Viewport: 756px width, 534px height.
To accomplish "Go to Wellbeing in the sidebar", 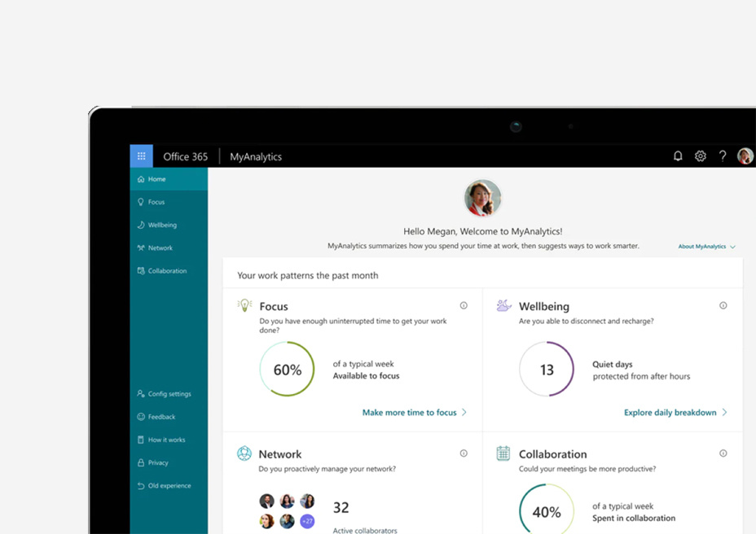I will pos(161,225).
